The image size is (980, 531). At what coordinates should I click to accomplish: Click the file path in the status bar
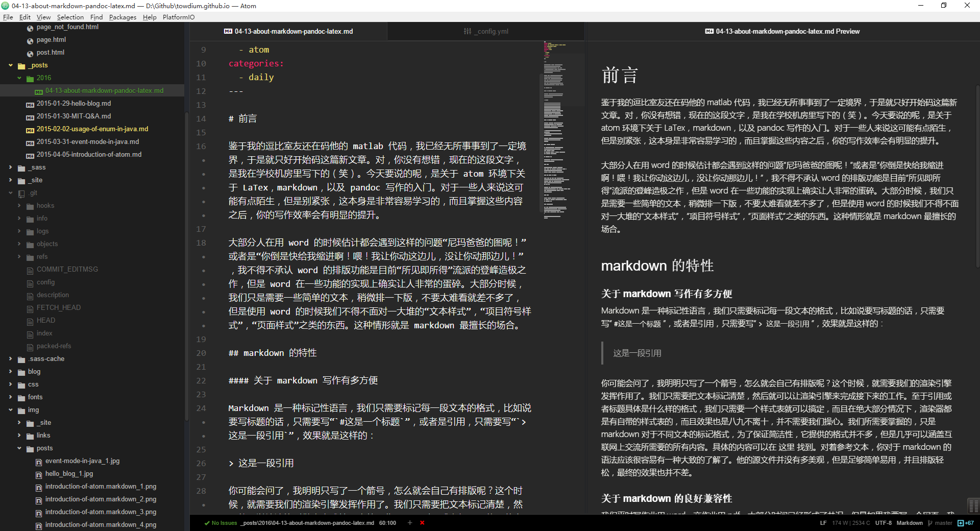click(308, 523)
